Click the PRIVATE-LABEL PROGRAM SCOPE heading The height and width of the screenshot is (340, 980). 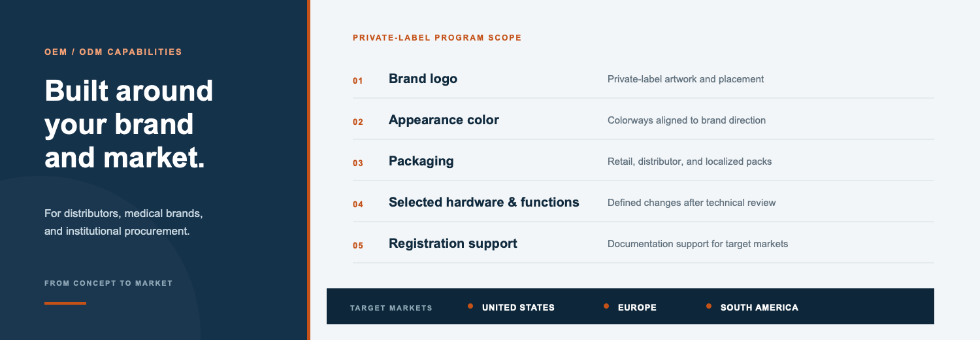pyautogui.click(x=437, y=38)
